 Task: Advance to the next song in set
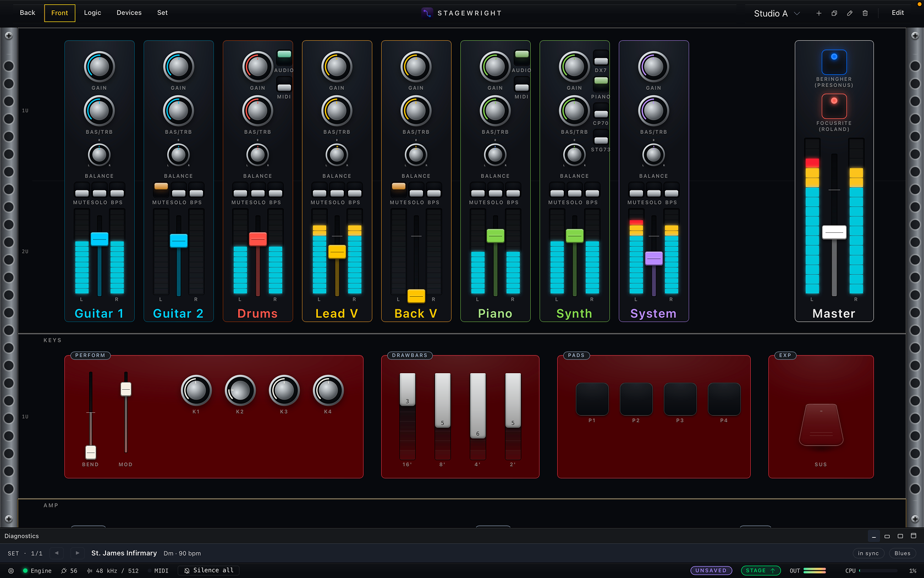[x=78, y=553]
